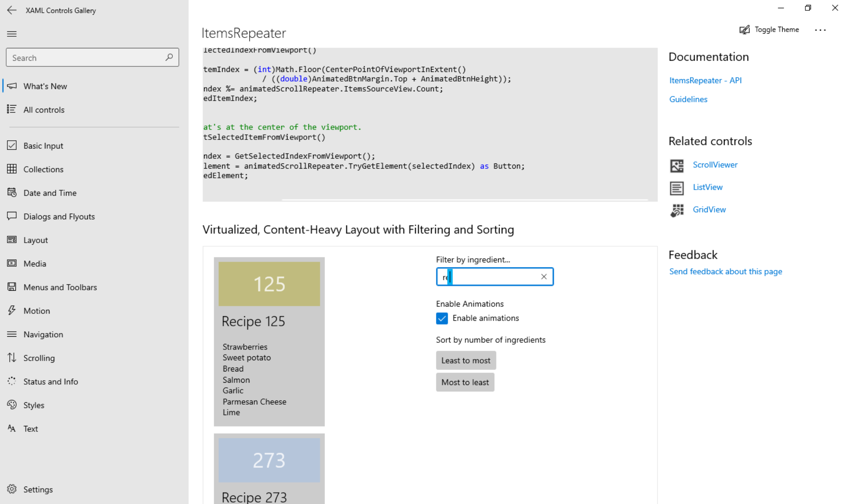Open ListView via its related control icon
The height and width of the screenshot is (504, 846).
point(677,188)
